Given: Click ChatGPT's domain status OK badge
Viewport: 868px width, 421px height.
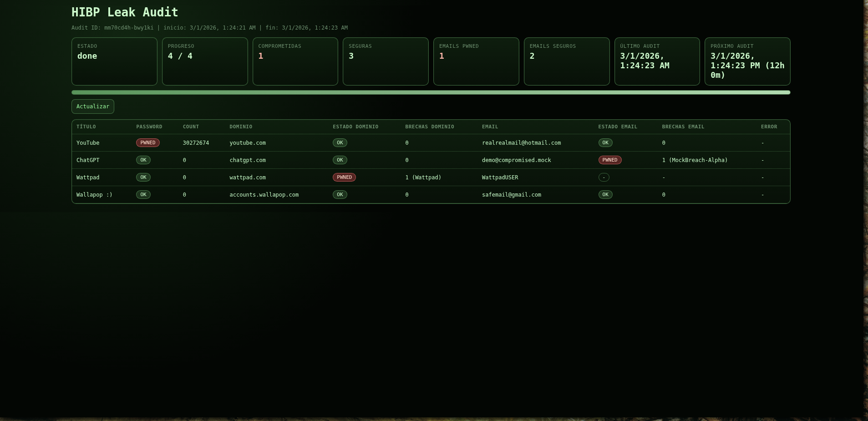Looking at the screenshot, I should [340, 160].
